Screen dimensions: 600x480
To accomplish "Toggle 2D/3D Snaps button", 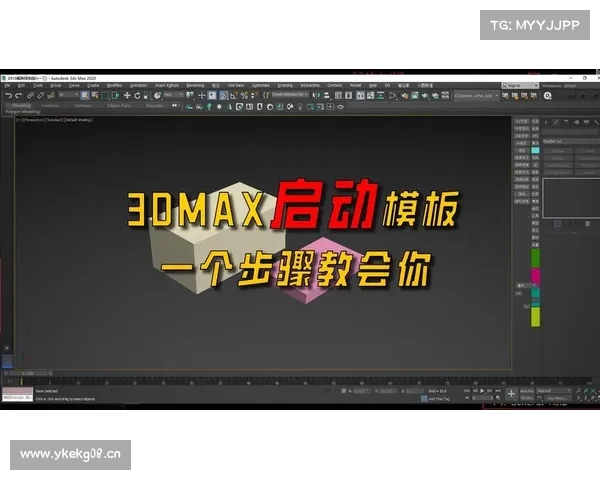I will 224,95.
